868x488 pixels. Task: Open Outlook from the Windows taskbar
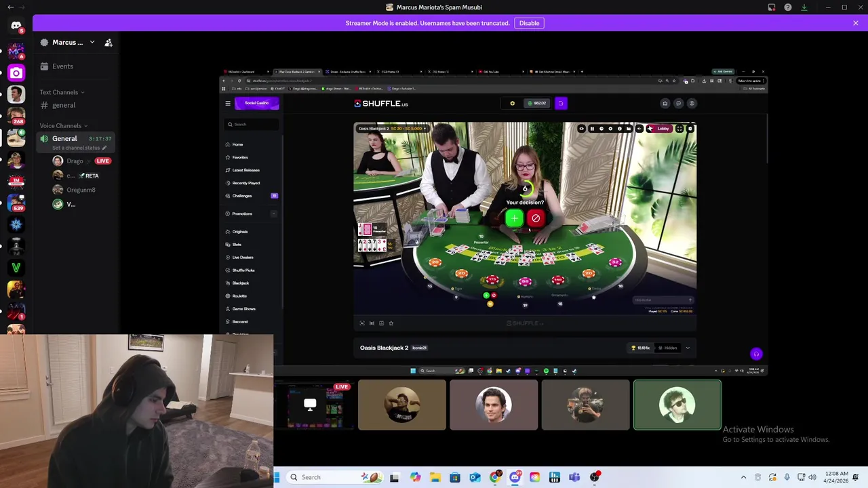pyautogui.click(x=475, y=477)
